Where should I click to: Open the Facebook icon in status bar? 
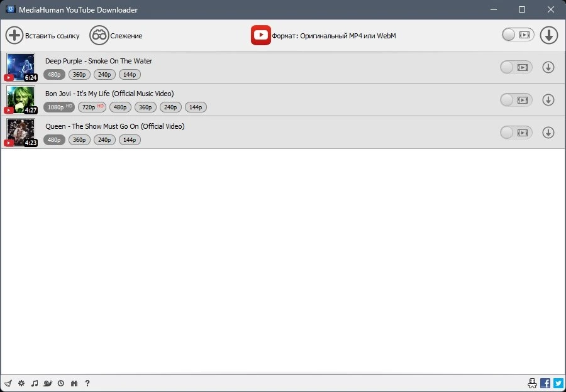[545, 383]
